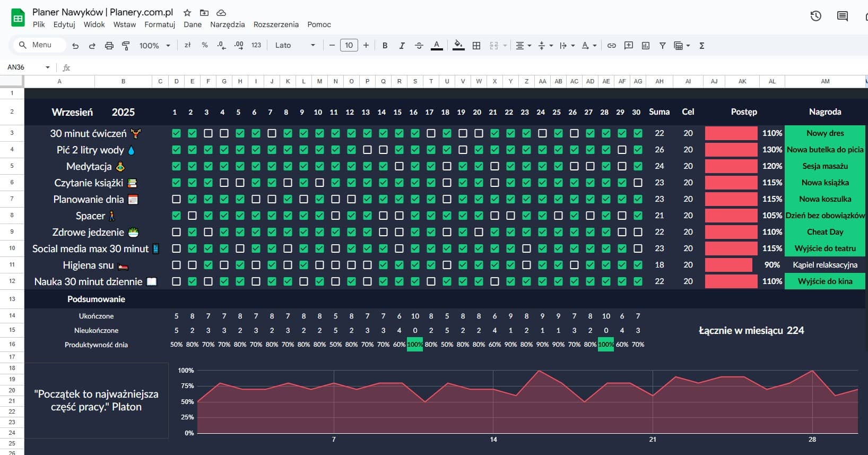Open the Lato font dropdown
Screen dimensions: 868x455
point(295,46)
